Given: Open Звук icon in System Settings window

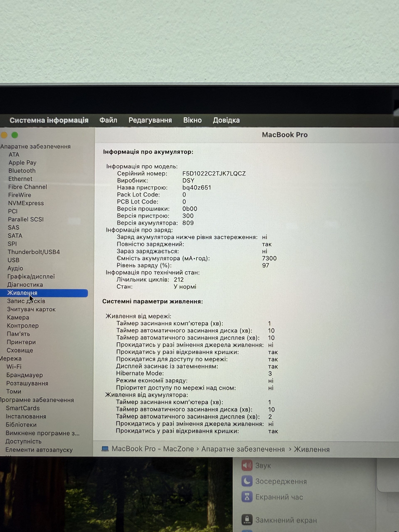Looking at the screenshot, I should click(247, 465).
